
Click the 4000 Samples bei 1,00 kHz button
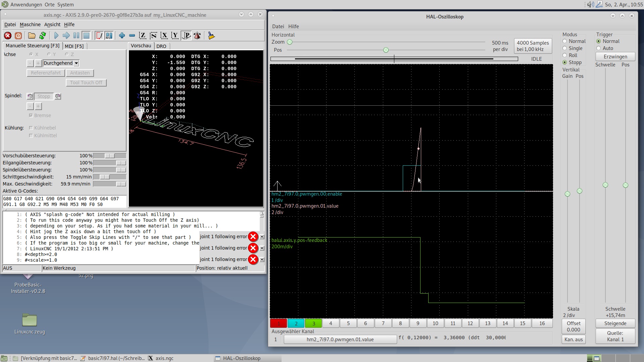click(x=533, y=46)
